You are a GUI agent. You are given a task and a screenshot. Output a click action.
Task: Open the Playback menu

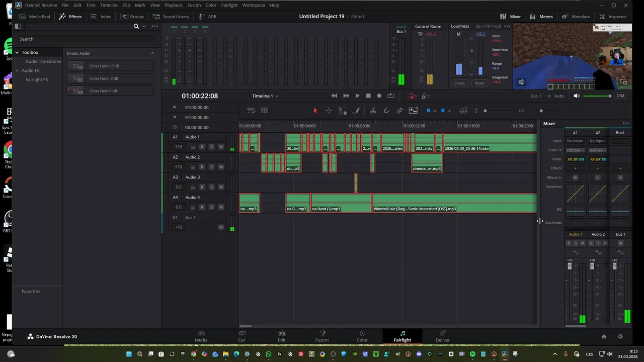tap(174, 5)
